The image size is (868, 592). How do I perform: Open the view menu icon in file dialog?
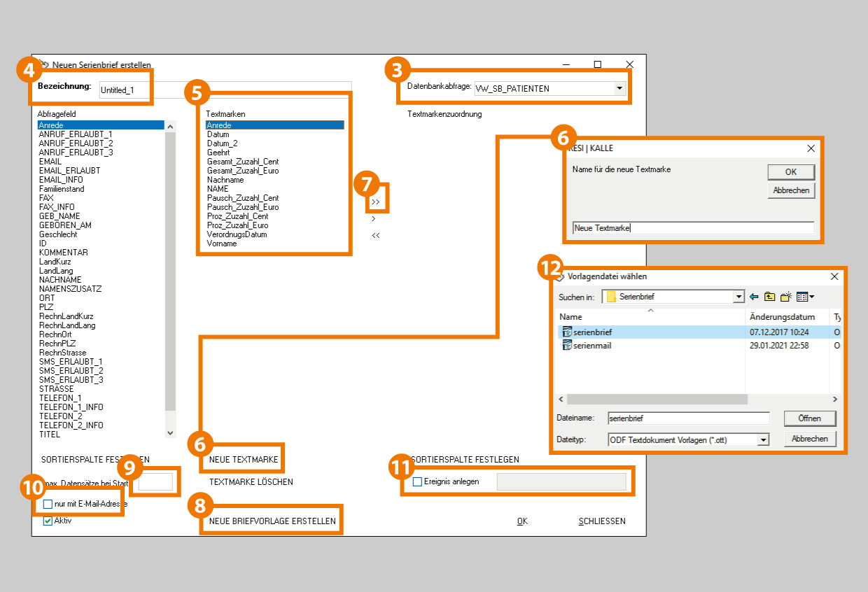pos(805,297)
